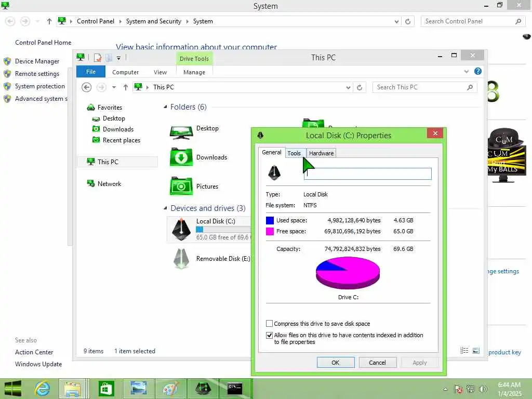Image resolution: width=532 pixels, height=399 pixels.
Task: Select the Downloads folder icon
Action: [x=181, y=157]
